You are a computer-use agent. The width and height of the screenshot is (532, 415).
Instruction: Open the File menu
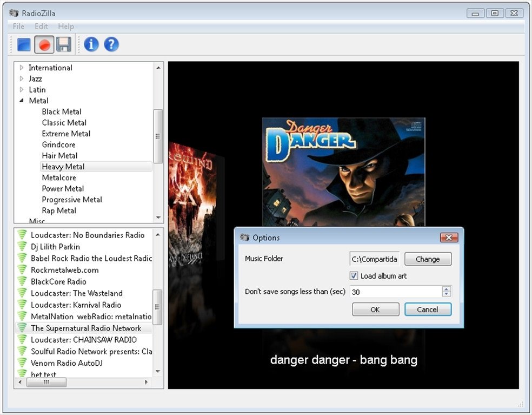tap(18, 26)
